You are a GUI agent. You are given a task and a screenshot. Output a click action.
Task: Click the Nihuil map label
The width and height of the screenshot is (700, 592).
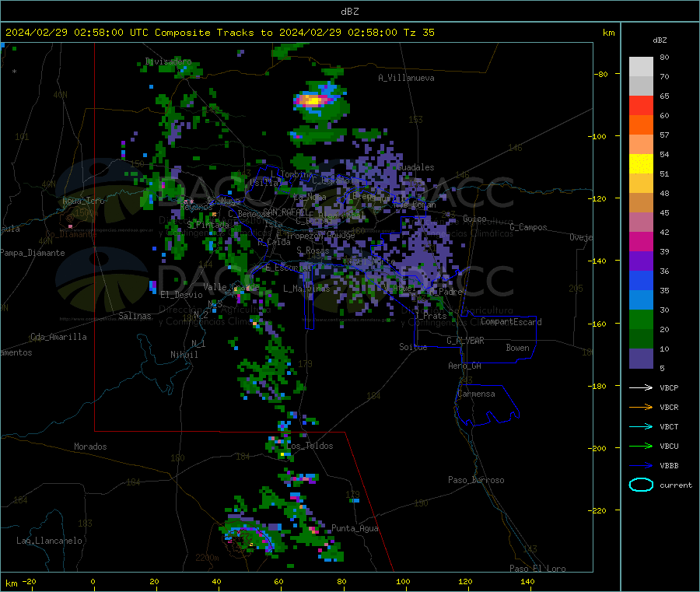184,355
